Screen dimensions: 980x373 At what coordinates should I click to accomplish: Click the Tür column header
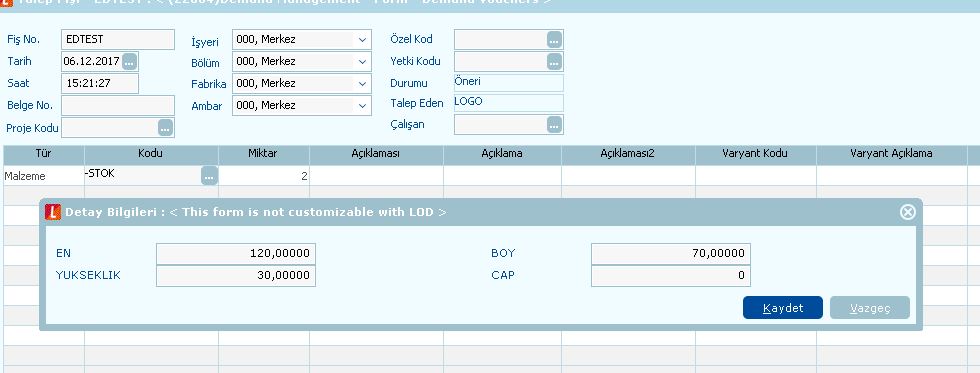[x=44, y=154]
